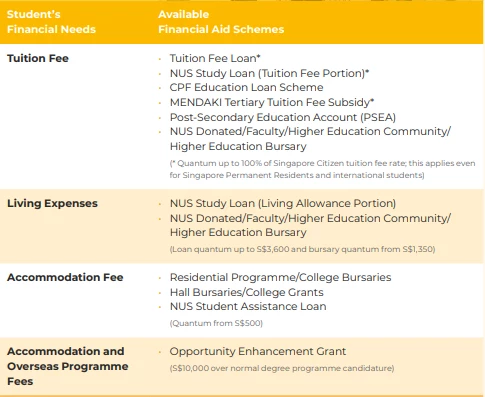Click the Student's Financial Needs column header
Image resolution: width=485 pixels, height=397 pixels.
[x=51, y=22]
